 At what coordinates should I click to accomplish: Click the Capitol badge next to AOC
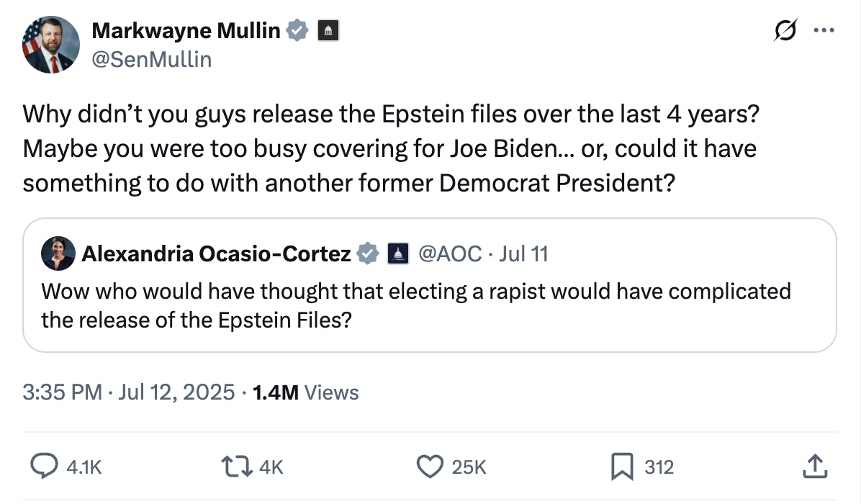[397, 253]
